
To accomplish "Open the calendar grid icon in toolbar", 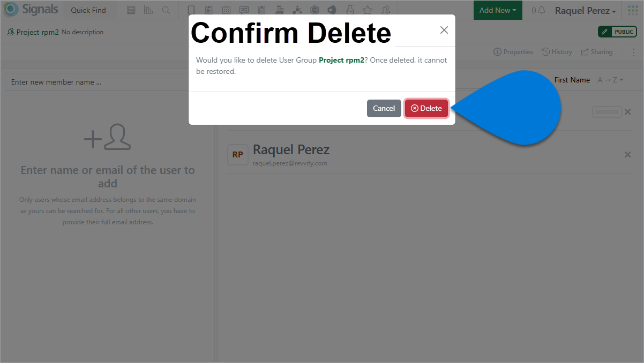I will click(227, 10).
